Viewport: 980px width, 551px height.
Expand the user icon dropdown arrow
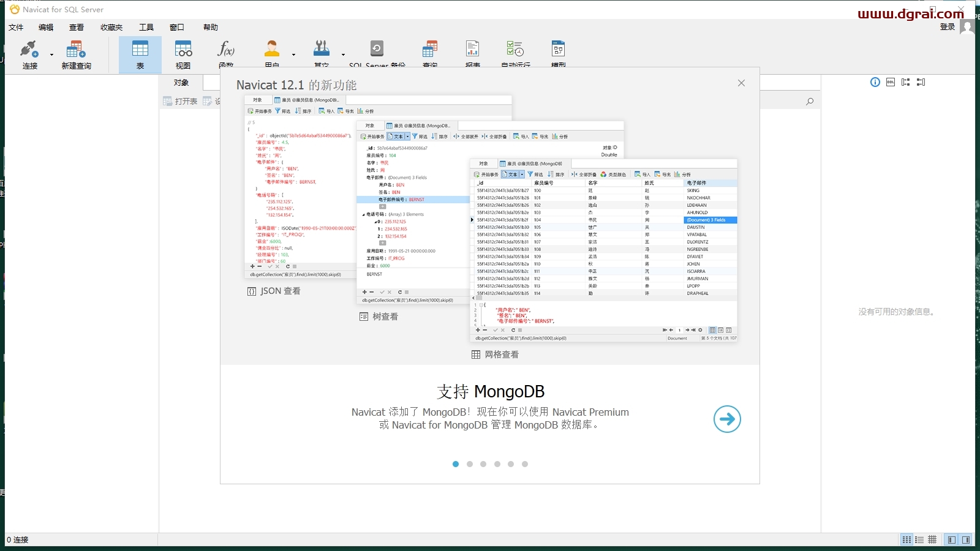[x=293, y=55]
